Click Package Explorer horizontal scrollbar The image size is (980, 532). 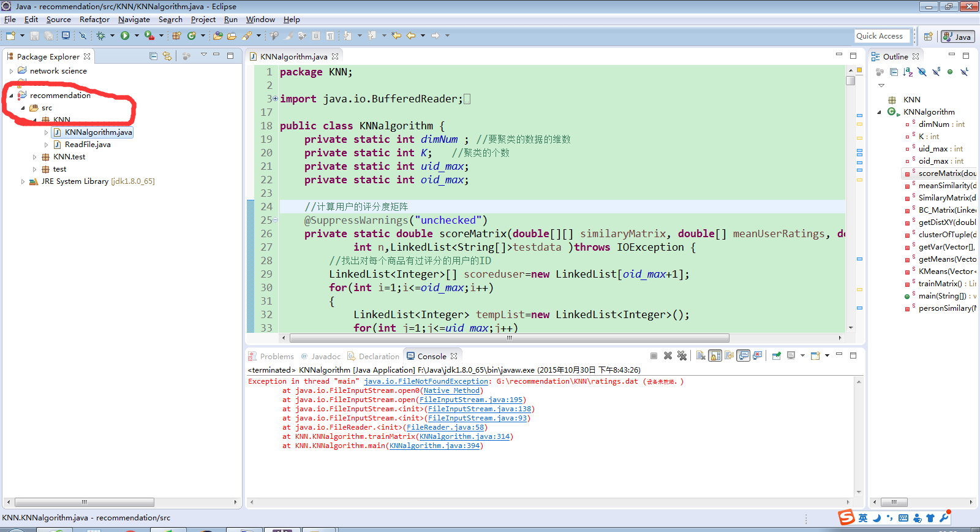click(85, 502)
